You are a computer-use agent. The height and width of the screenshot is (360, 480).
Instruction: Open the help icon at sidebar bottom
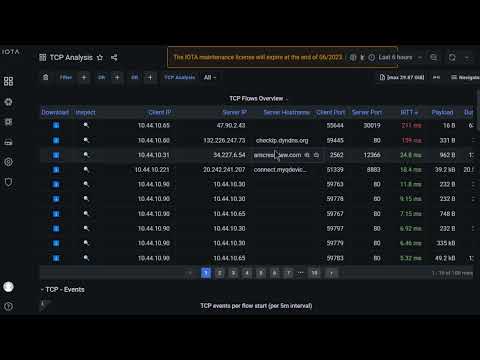(8, 306)
